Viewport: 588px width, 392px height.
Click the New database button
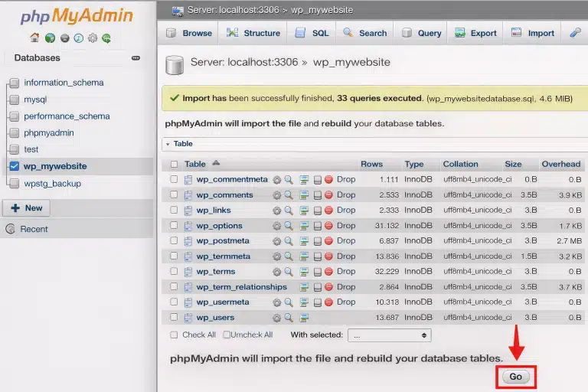click(26, 208)
